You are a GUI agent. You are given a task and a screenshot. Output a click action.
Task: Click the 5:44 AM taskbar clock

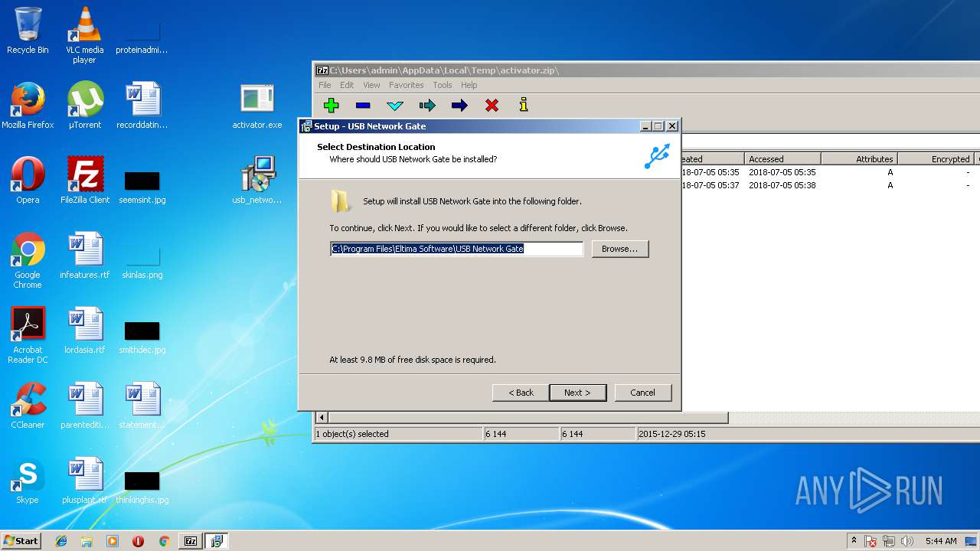[941, 541]
